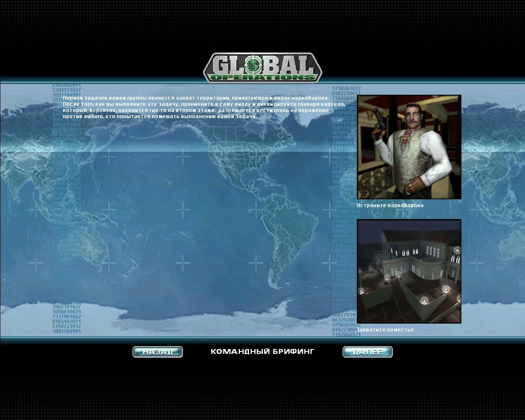525x420 pixels.
Task: Click the 'КОМАНДНЫЙ БРИФИНГ' title text
Action: coord(262,352)
